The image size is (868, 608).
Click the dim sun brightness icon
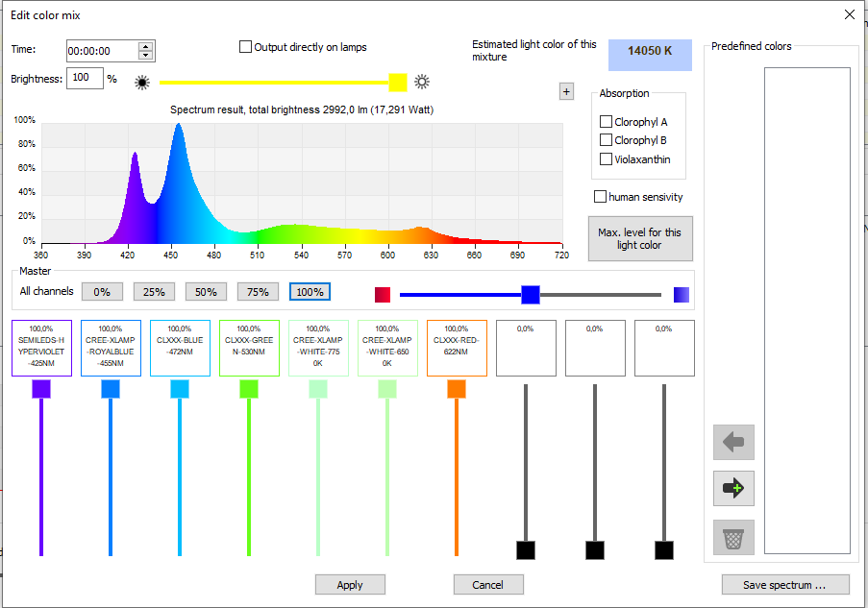142,83
